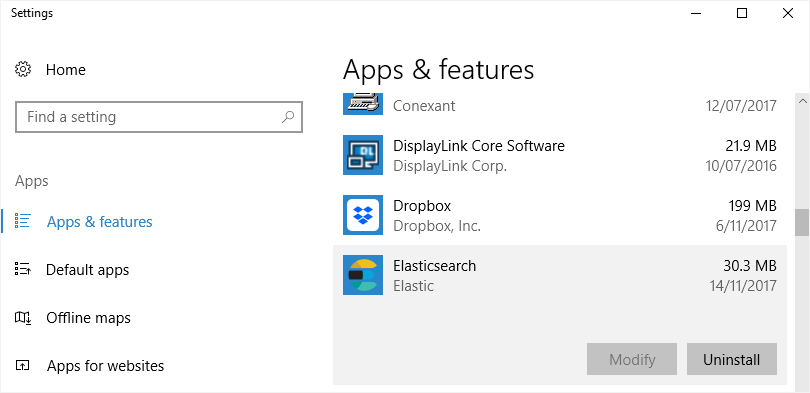Select Apps & features in sidebar
The height and width of the screenshot is (393, 810).
[100, 222]
